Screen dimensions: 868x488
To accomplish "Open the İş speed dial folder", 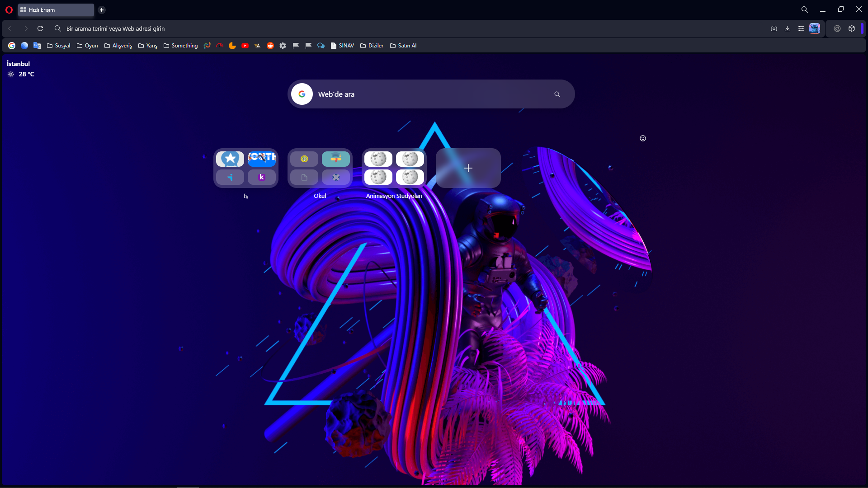I will (246, 168).
